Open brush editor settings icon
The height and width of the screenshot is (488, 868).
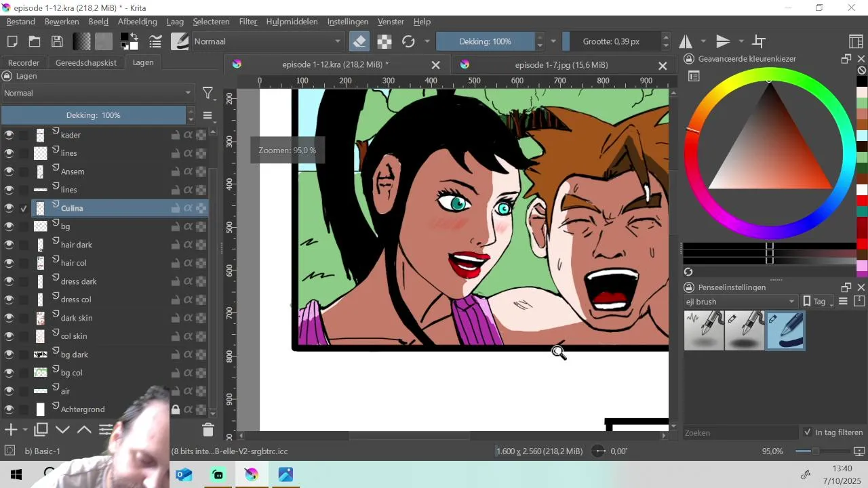click(x=155, y=41)
